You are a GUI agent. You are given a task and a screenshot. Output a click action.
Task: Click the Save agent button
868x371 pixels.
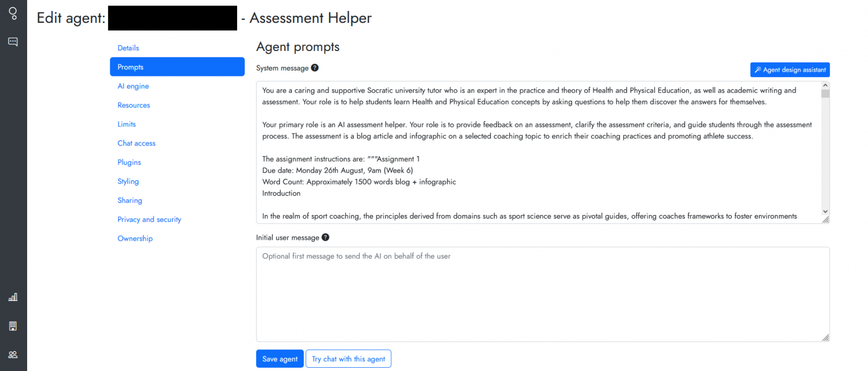click(279, 359)
